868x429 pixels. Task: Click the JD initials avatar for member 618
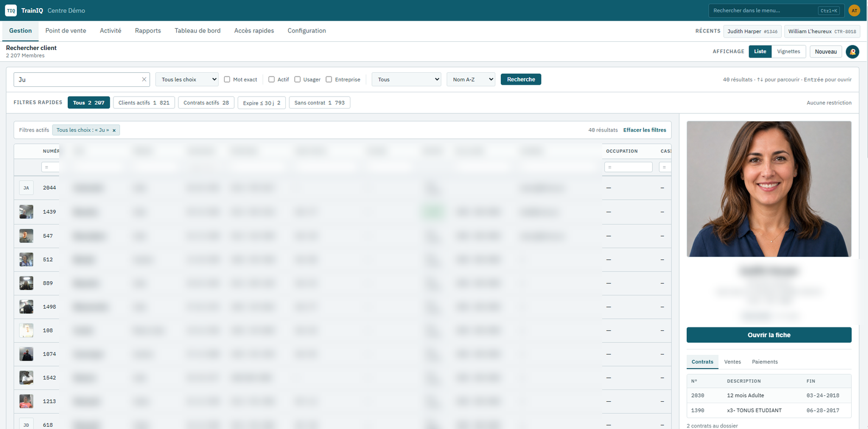point(26,424)
